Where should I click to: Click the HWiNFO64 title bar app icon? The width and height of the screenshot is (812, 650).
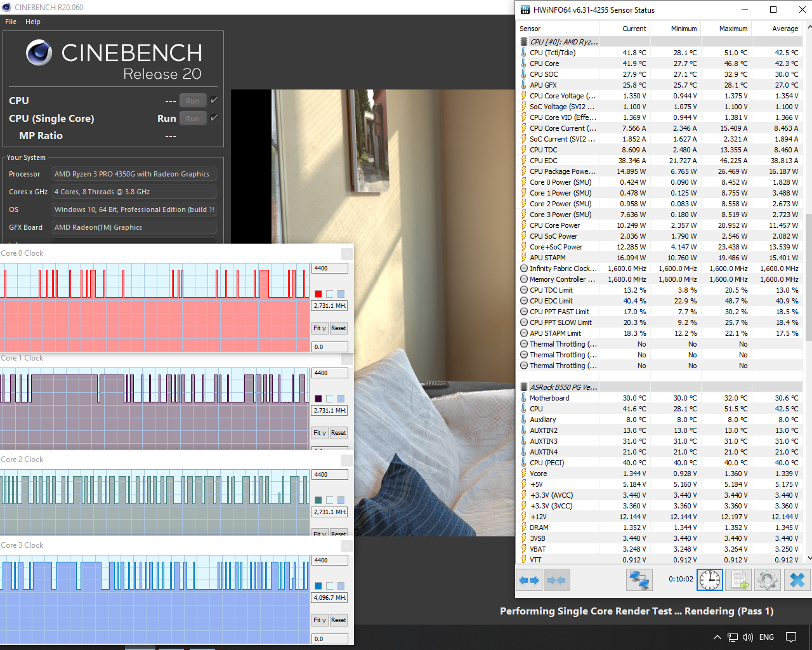pyautogui.click(x=525, y=10)
